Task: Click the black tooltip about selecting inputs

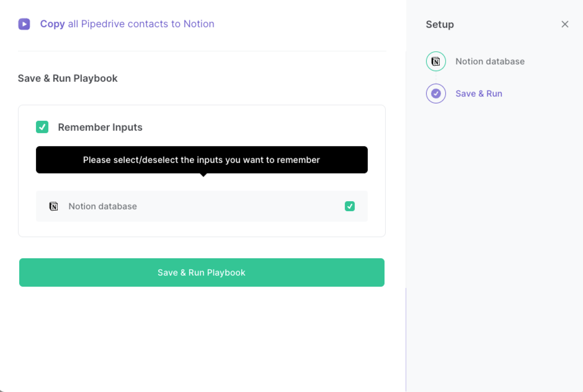Action: (x=201, y=160)
